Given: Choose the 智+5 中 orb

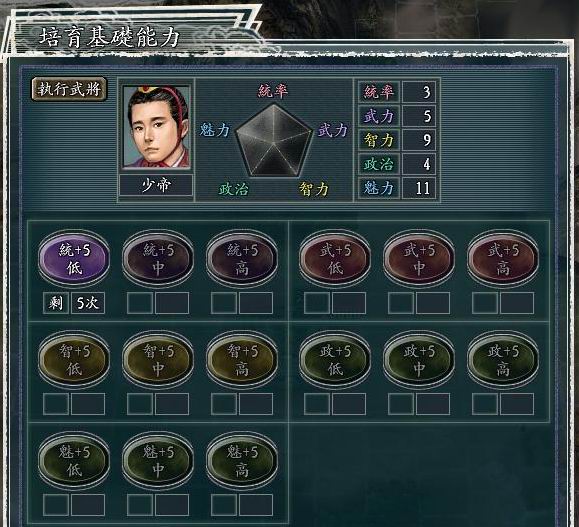Looking at the screenshot, I should click(x=158, y=359).
